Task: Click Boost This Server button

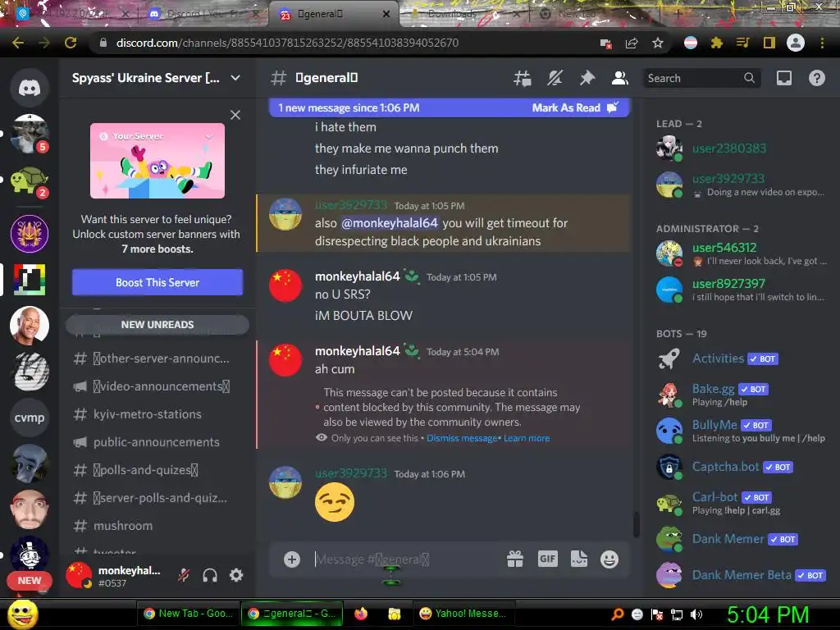Action: [157, 282]
